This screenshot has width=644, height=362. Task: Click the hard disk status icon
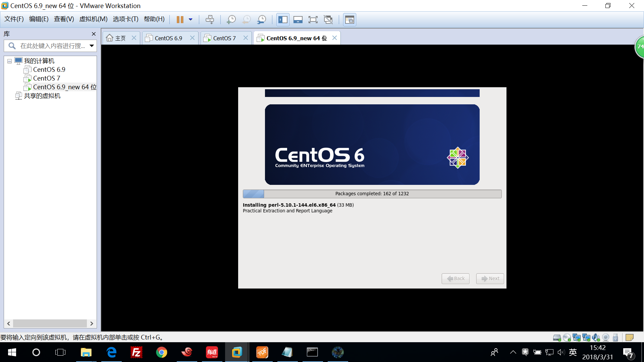pos(557,338)
